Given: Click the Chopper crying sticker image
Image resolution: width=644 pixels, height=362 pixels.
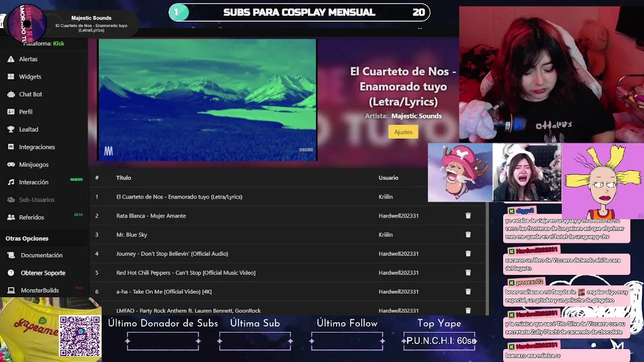Looking at the screenshot, I should pos(460,172).
